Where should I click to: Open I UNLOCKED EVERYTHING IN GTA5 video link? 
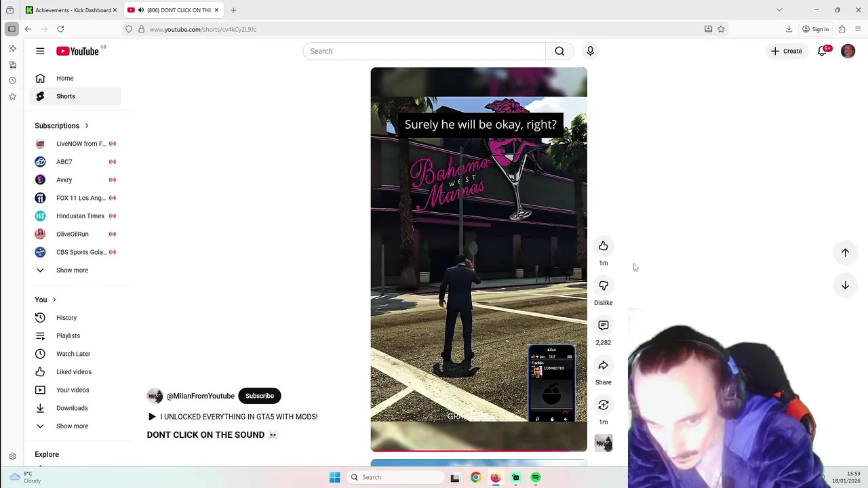[x=233, y=417]
